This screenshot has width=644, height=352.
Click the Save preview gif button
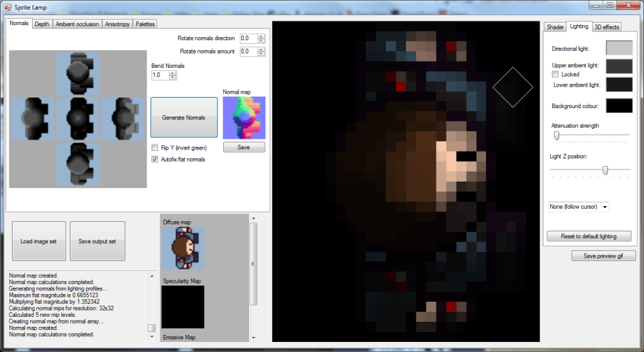coord(603,256)
